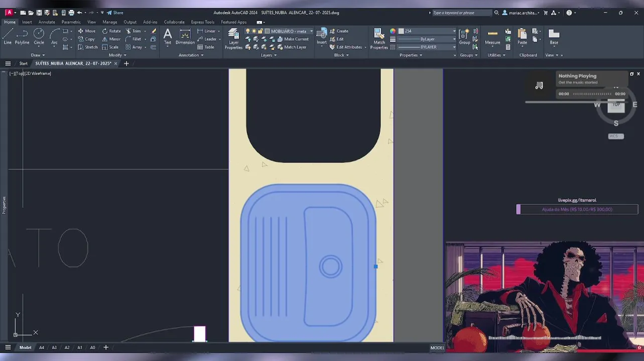The image size is (644, 361).
Task: Activate the Copy command
Action: point(86,39)
